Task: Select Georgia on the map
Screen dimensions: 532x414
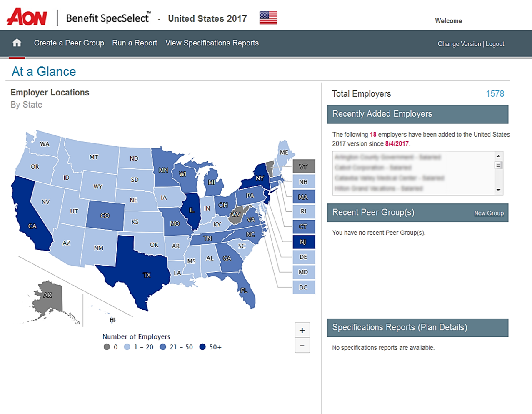Action: 227,258
